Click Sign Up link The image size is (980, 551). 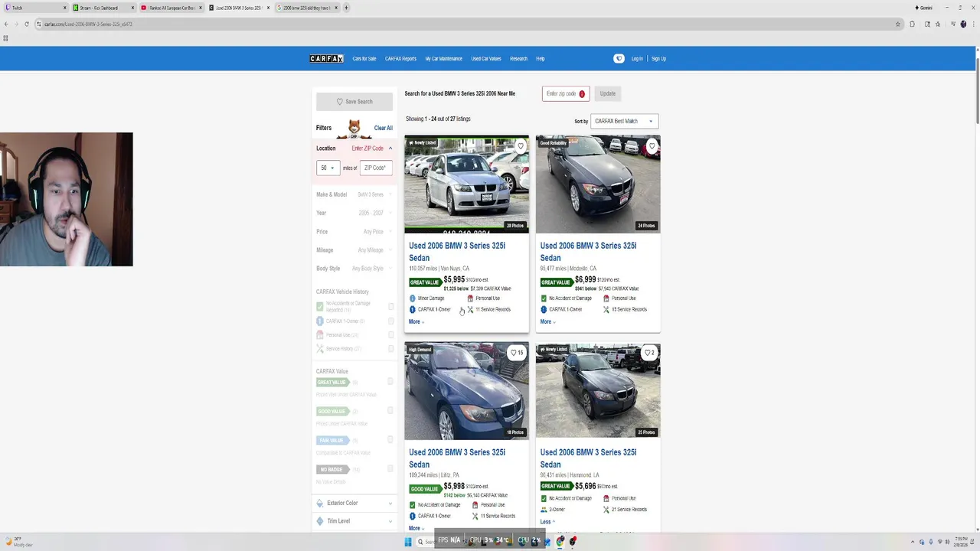(658, 59)
